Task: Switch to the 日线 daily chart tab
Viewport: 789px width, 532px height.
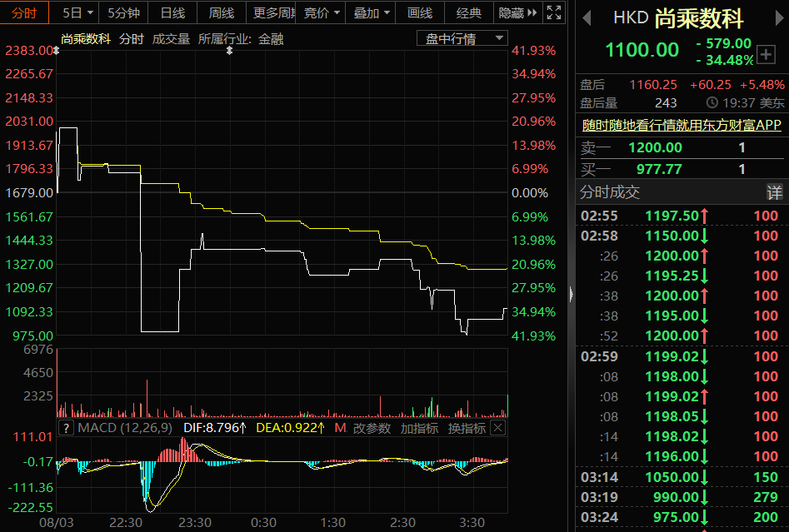Action: tap(172, 12)
